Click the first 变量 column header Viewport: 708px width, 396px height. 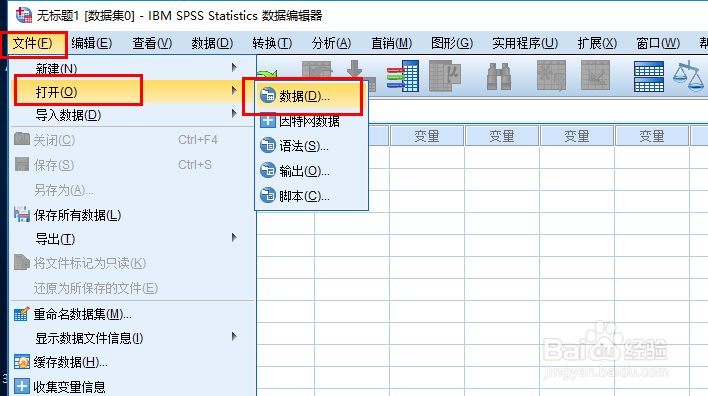[x=427, y=136]
